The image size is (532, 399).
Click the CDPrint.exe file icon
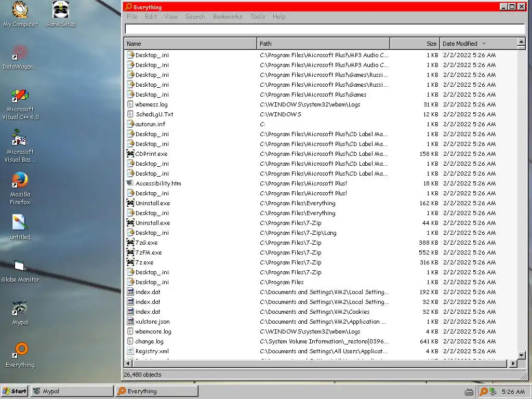(x=130, y=154)
